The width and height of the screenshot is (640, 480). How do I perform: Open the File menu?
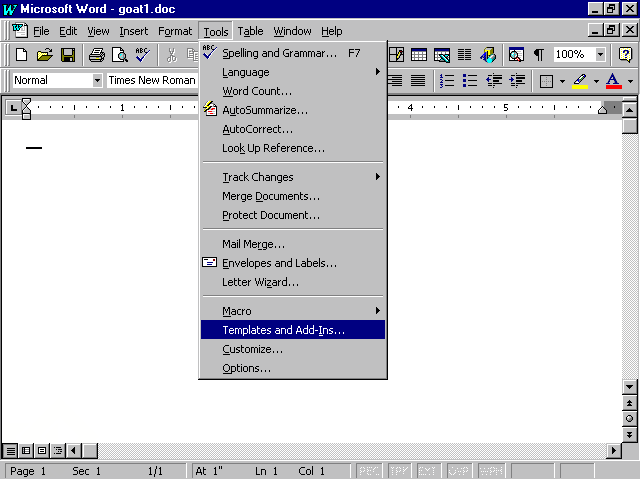pyautogui.click(x=41, y=31)
